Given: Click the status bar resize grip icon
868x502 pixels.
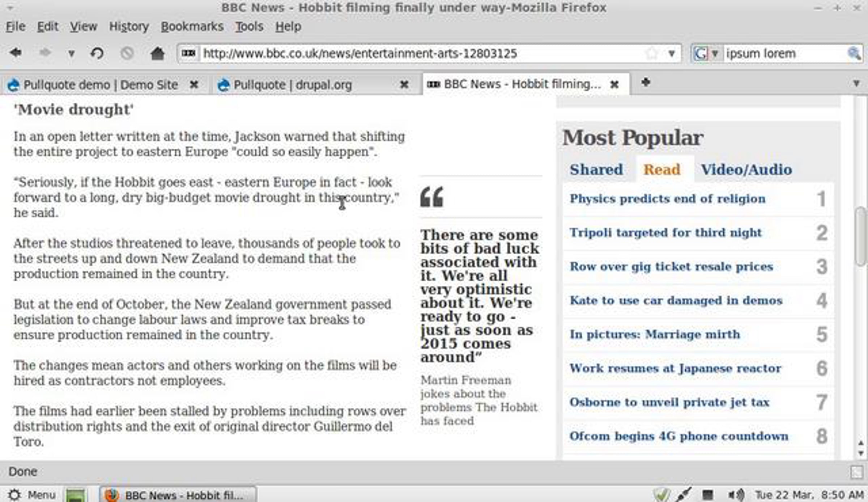Looking at the screenshot, I should tap(856, 472).
